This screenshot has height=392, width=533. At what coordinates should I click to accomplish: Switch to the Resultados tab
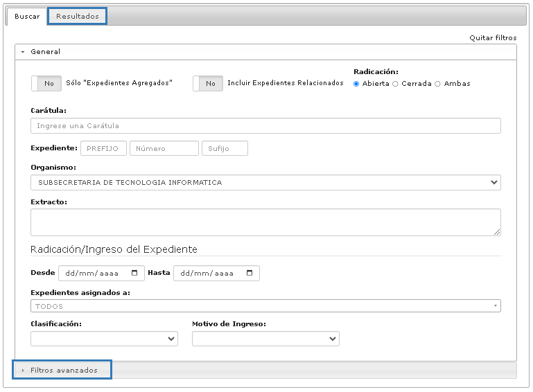click(77, 16)
